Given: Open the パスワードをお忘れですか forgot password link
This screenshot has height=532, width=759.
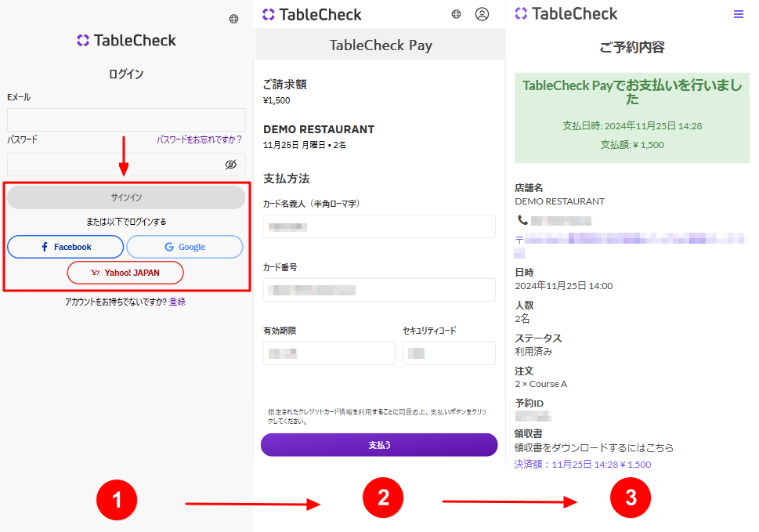Looking at the screenshot, I should 199,139.
